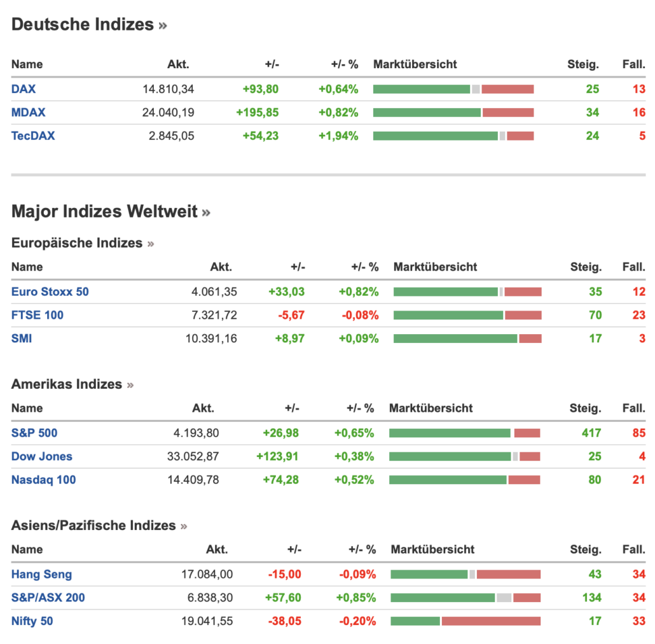655x644 pixels.
Task: Select the S&P 500 value 4.193,80
Action: point(197,433)
